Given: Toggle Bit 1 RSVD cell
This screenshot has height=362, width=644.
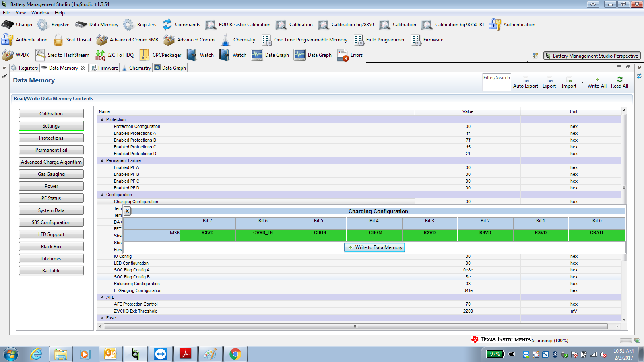Looking at the screenshot, I should (541, 235).
